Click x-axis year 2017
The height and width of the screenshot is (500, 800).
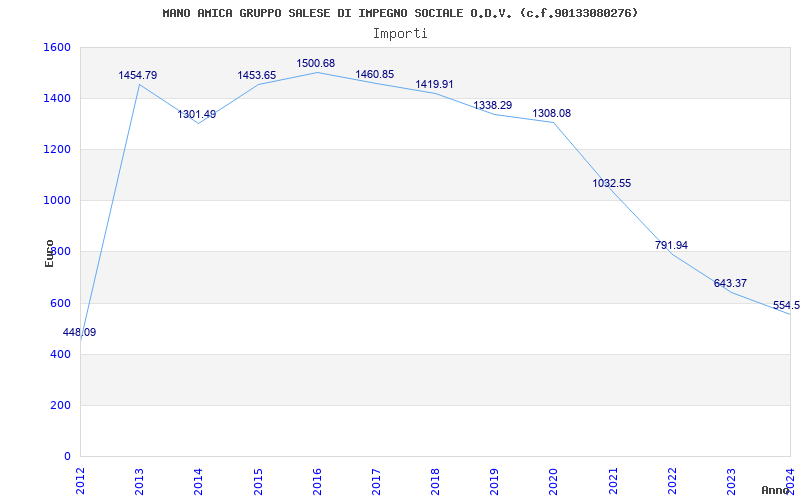coord(377,481)
